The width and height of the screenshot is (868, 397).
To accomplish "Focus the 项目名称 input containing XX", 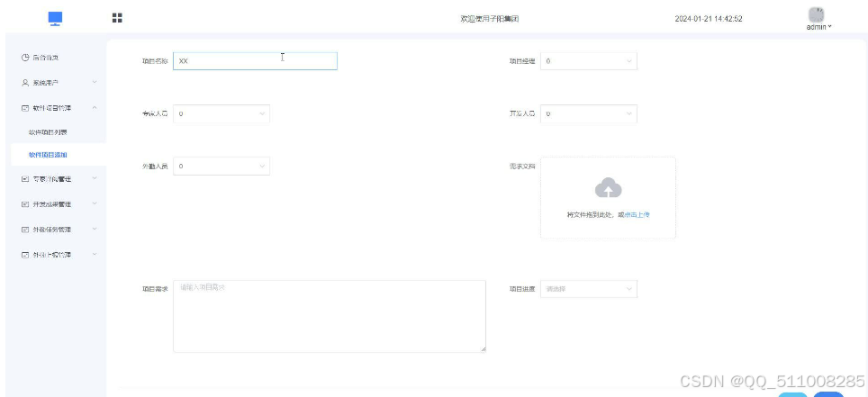I will pyautogui.click(x=255, y=61).
